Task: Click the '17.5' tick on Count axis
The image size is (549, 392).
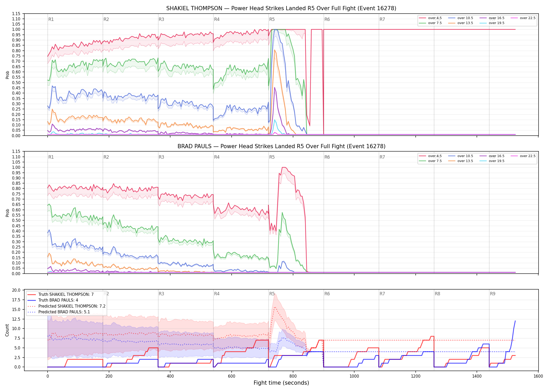Action: coord(16,300)
